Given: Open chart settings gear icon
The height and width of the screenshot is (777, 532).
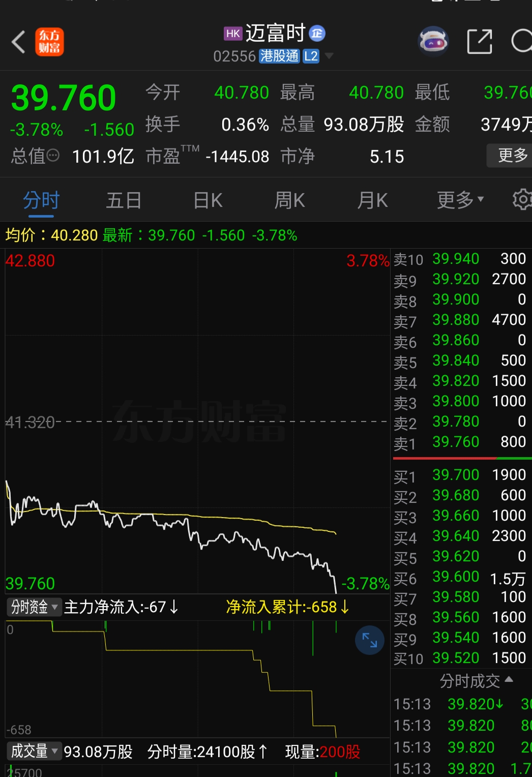Looking at the screenshot, I should [522, 200].
